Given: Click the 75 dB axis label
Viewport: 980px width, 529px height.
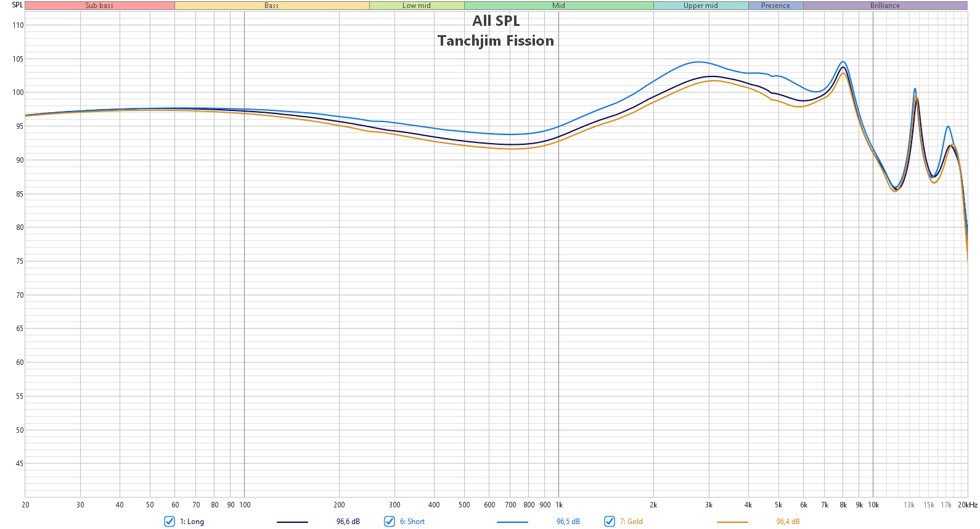Looking at the screenshot, I should click(x=20, y=261).
